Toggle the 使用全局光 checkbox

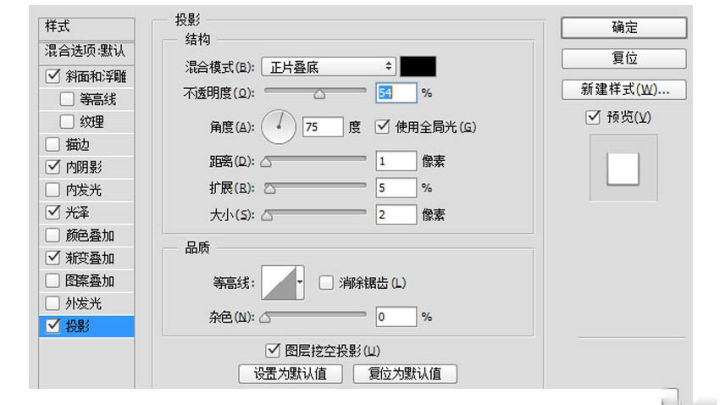click(x=382, y=127)
